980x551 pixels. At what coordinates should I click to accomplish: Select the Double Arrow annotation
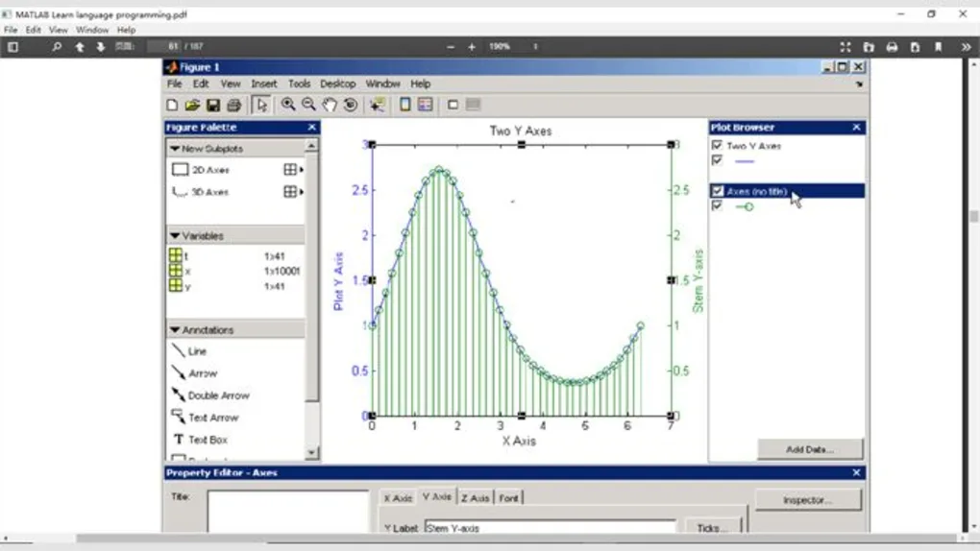(x=210, y=395)
